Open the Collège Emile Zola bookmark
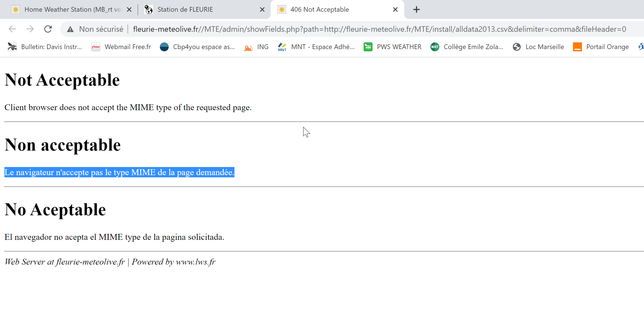The height and width of the screenshot is (312, 644). 467,47
